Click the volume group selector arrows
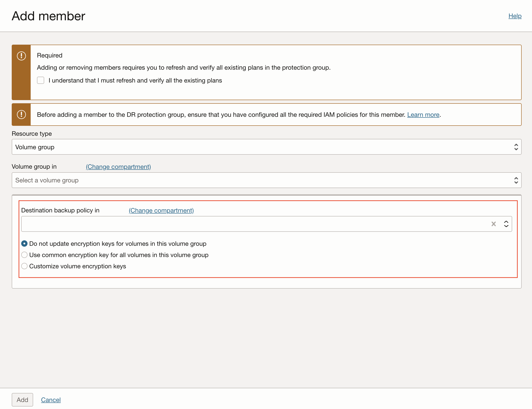This screenshot has height=409, width=532. [x=516, y=180]
